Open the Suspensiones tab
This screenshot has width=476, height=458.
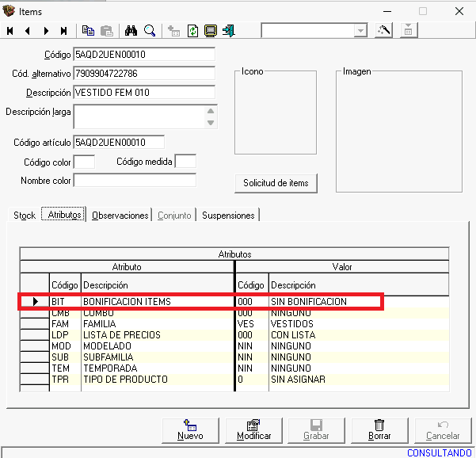(x=228, y=216)
